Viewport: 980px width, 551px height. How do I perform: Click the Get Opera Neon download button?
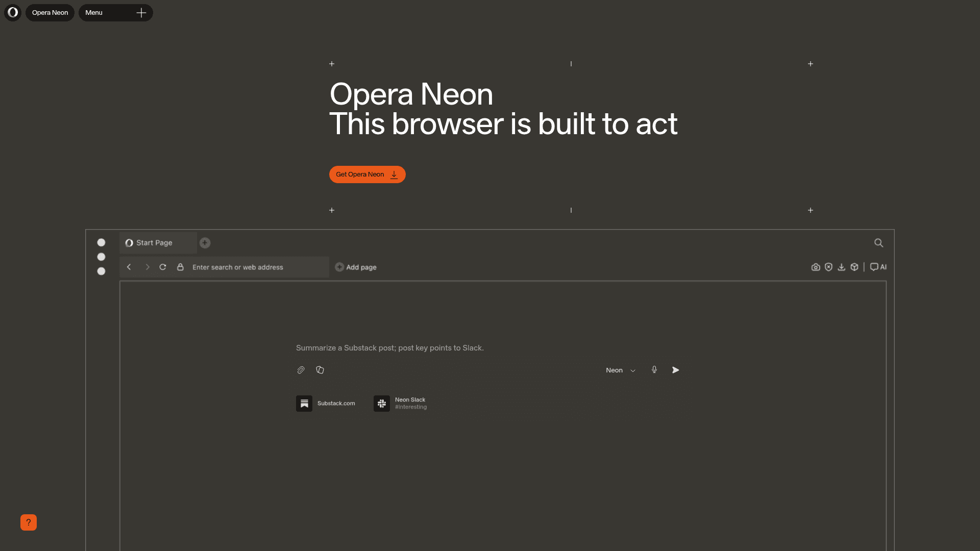pyautogui.click(x=367, y=174)
